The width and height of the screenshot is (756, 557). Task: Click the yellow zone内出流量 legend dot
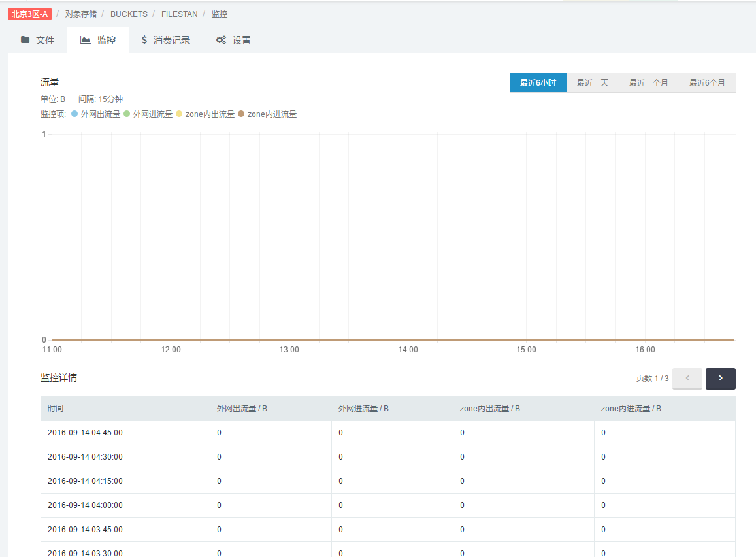click(179, 114)
